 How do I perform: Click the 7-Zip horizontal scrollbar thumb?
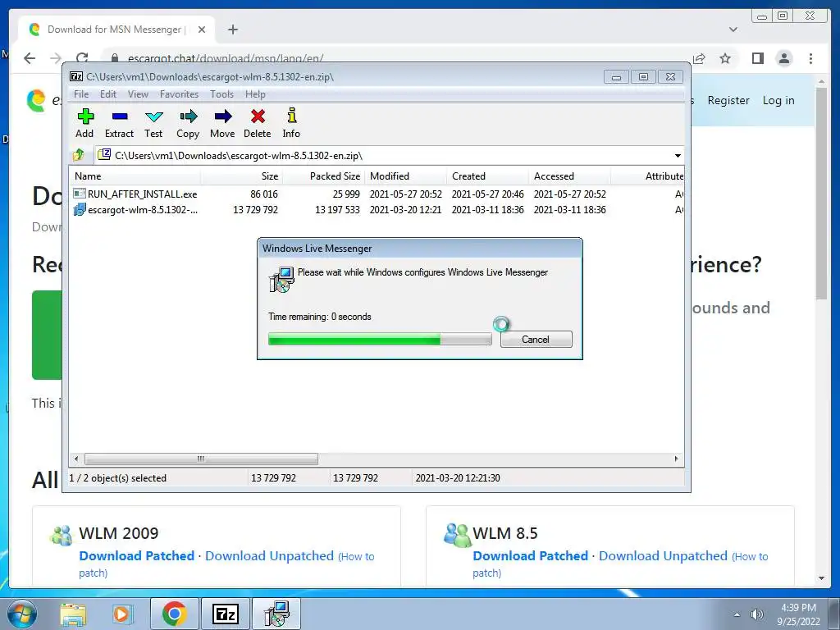point(202,459)
